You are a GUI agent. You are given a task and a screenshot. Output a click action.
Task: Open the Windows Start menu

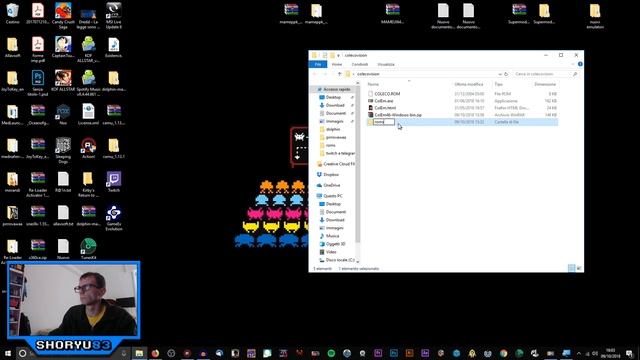click(8, 353)
